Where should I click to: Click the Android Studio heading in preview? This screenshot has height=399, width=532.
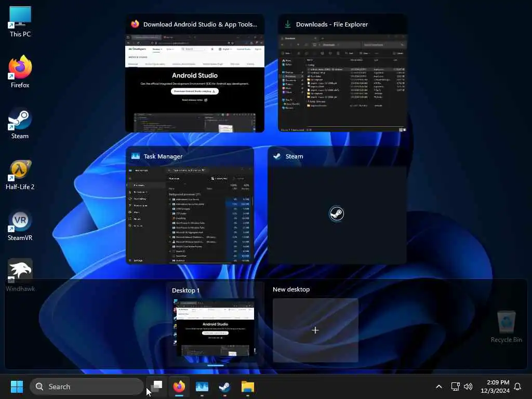[195, 75]
